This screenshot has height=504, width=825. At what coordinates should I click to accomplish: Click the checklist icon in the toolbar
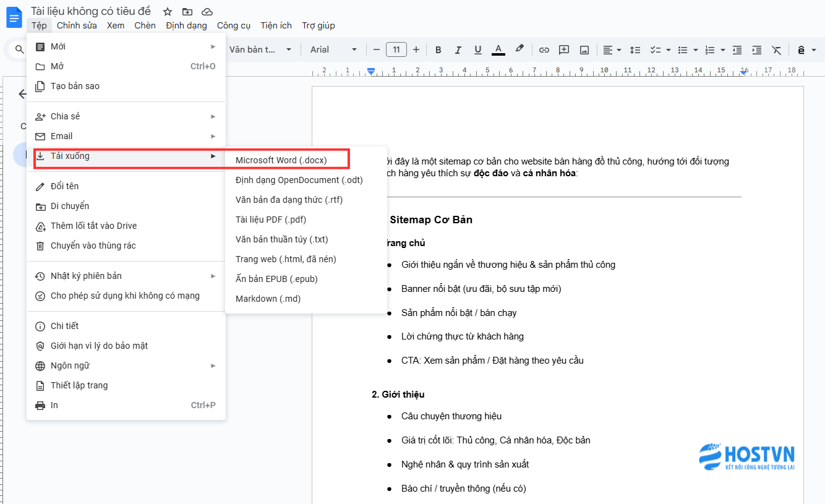click(x=654, y=49)
